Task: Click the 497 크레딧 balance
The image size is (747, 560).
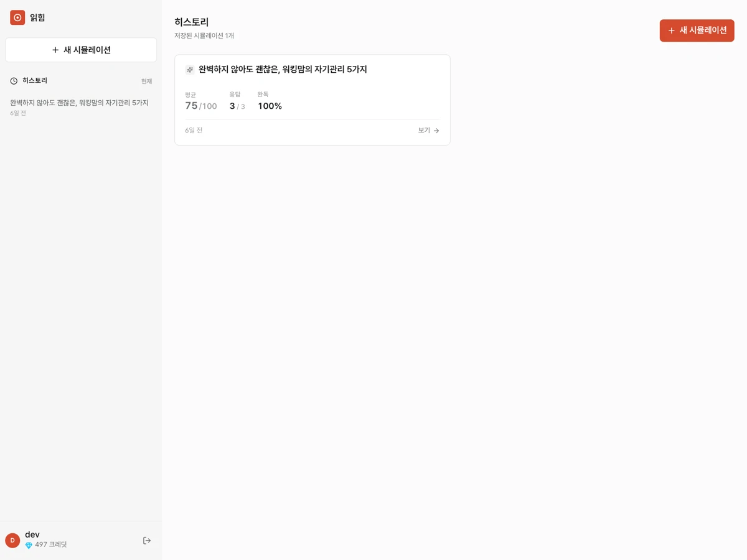Action: point(50,544)
